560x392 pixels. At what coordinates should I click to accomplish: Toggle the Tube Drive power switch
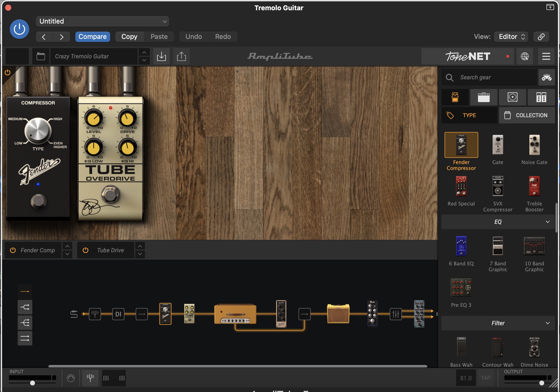coord(86,250)
